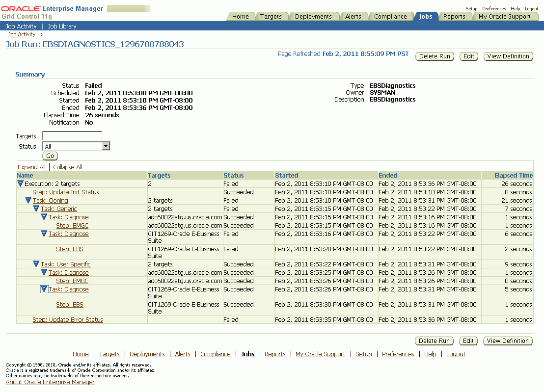Viewport: 544px width, 392px height.
Task: Collapse the Task: Cloning triangle
Action: click(28, 200)
